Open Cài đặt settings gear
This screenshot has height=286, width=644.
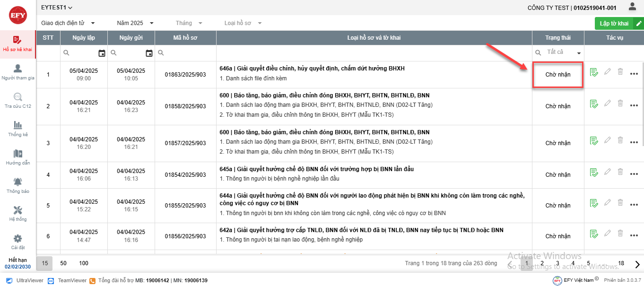18,242
